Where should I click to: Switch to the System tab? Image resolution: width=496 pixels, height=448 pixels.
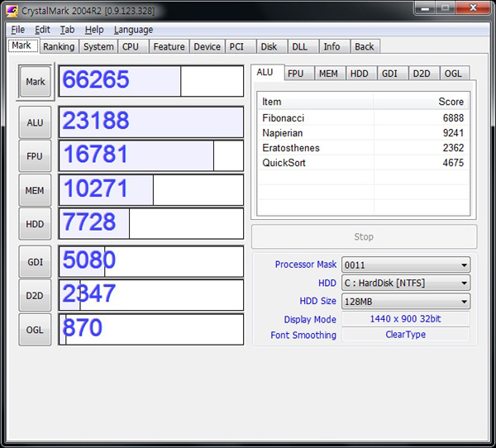coord(98,46)
